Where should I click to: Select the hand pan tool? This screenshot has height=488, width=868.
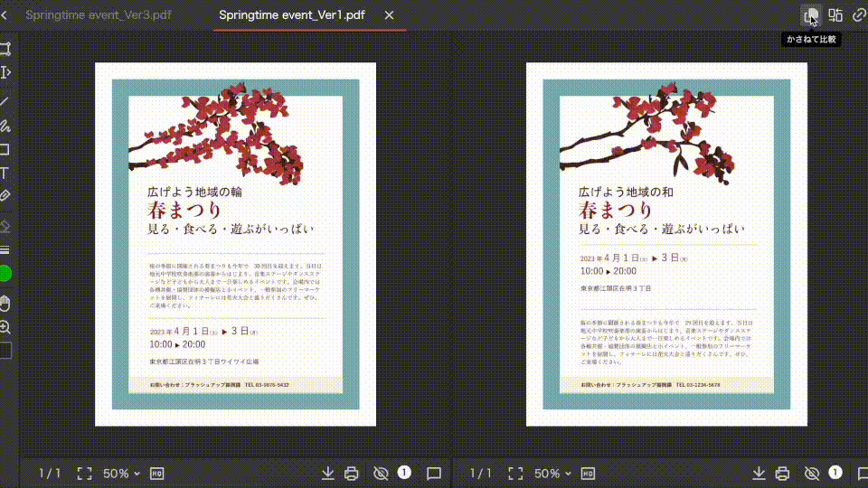tap(5, 304)
